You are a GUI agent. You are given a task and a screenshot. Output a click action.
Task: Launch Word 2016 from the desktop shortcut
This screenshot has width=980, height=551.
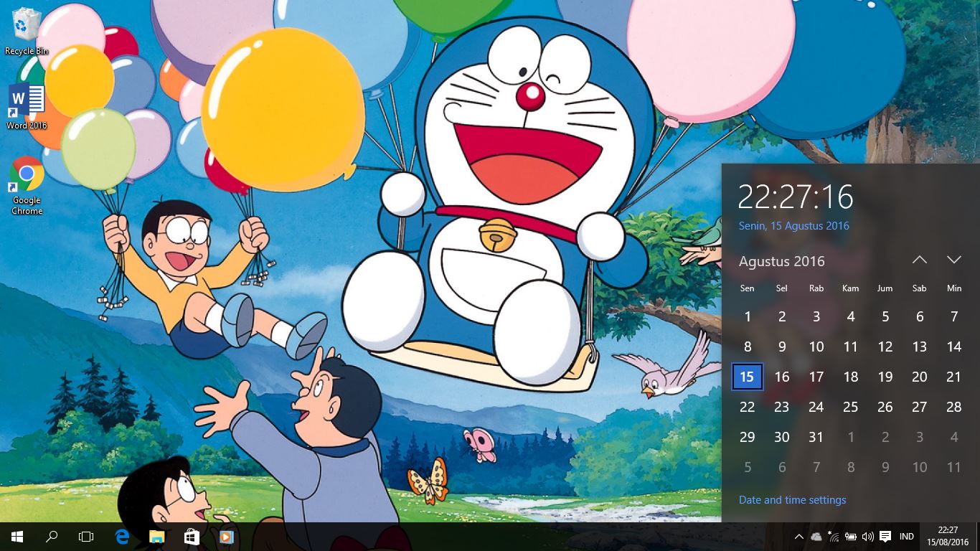click(x=27, y=106)
